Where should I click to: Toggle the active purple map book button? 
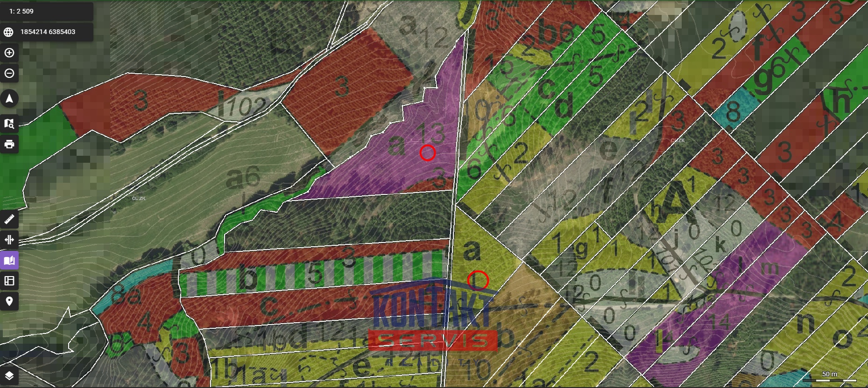(x=9, y=260)
